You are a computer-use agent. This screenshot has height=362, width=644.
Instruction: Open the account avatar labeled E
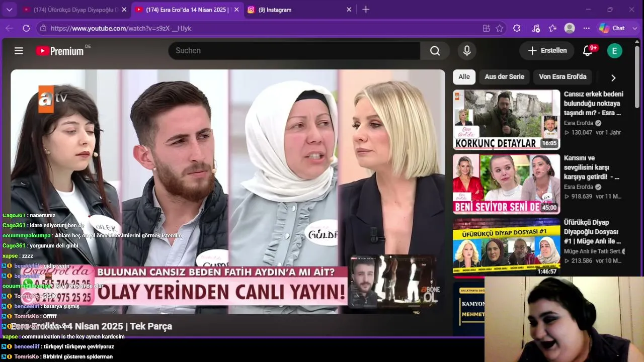coord(614,51)
